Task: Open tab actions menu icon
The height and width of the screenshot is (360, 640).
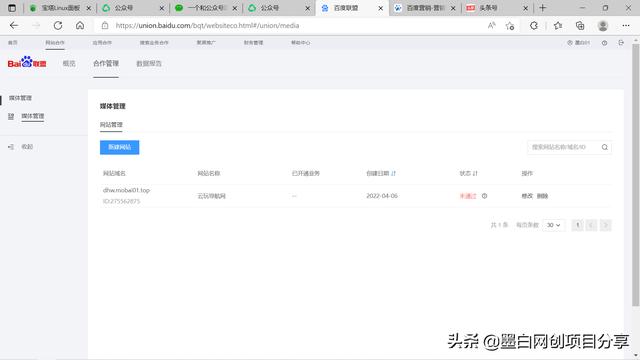Action: coord(12,8)
